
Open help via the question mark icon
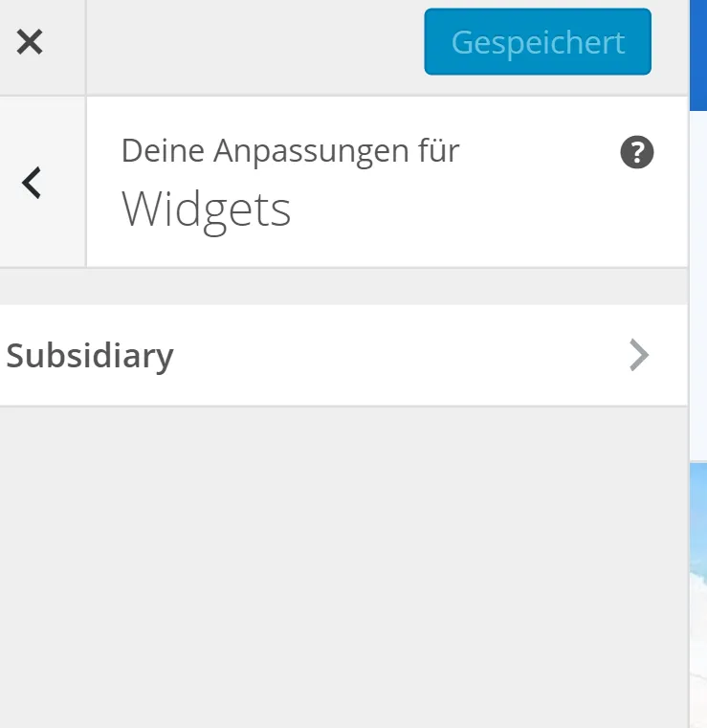[637, 152]
